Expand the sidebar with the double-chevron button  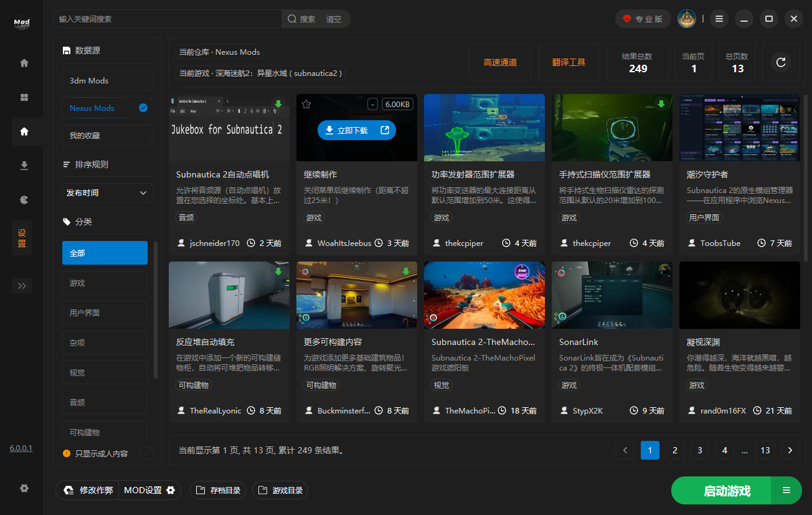point(22,286)
